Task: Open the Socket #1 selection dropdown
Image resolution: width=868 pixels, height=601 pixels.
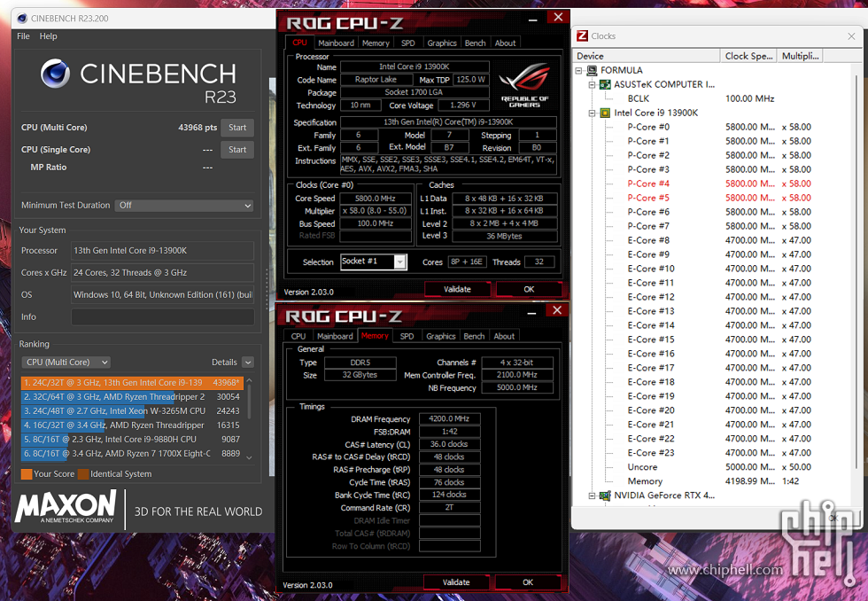Action: click(x=399, y=262)
